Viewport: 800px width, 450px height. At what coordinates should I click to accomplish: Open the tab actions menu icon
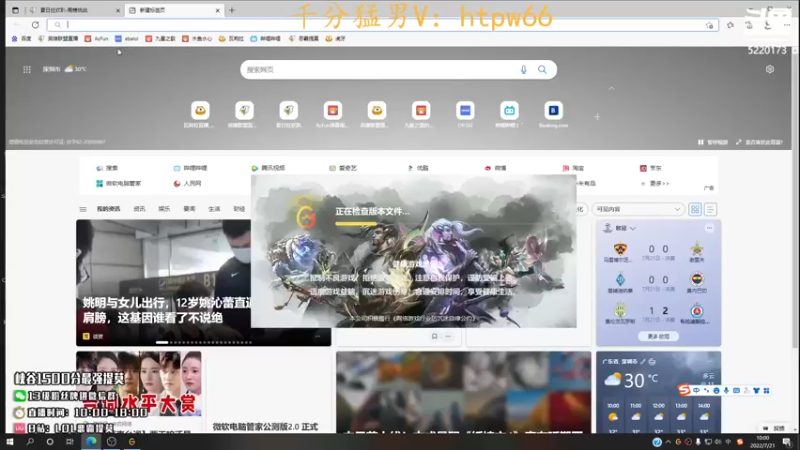tap(15, 10)
